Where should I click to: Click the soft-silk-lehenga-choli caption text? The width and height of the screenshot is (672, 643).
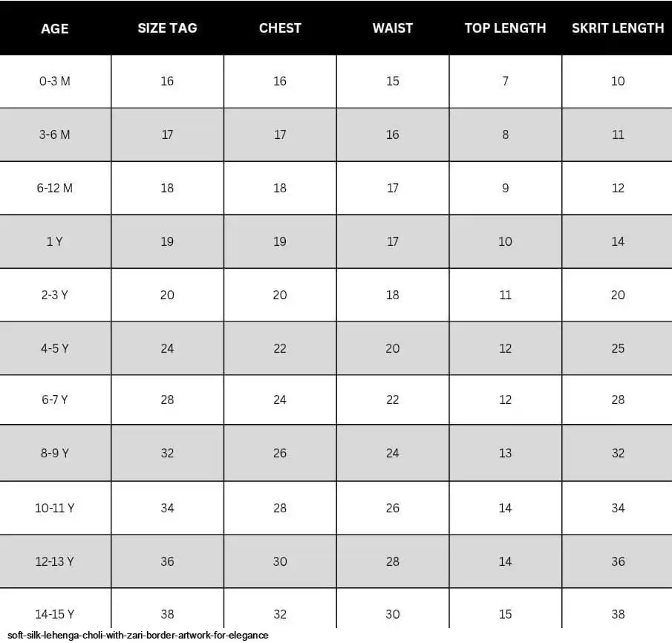(x=138, y=636)
